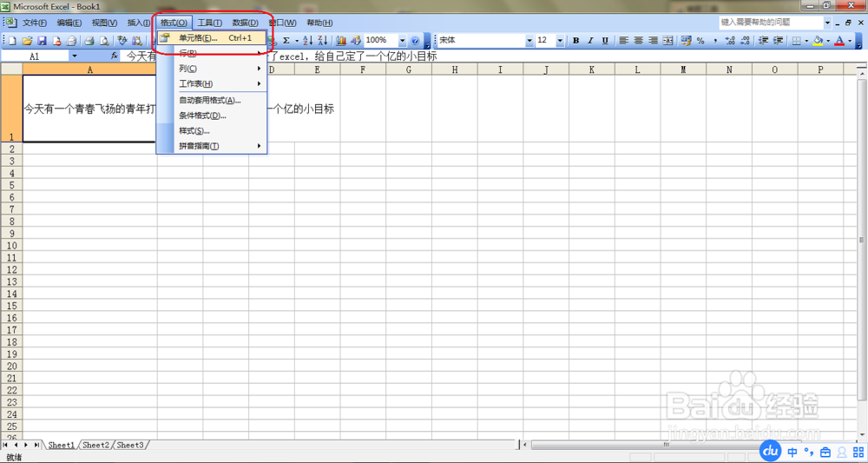Expand the Name Box dropdown

(75, 56)
